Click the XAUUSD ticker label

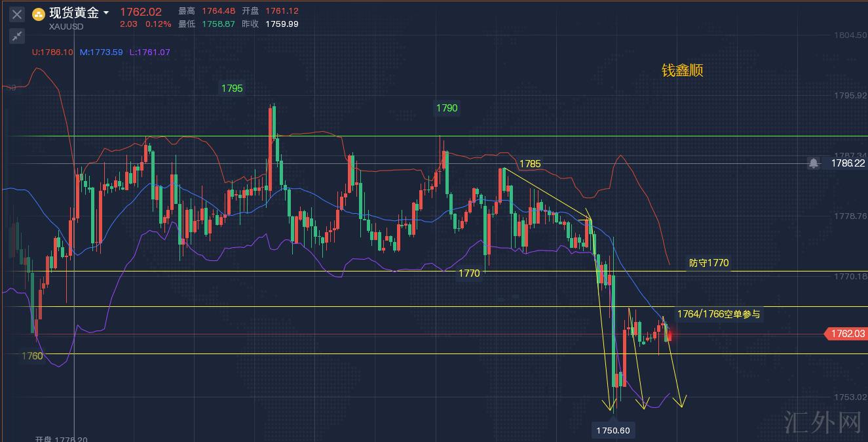[65, 27]
